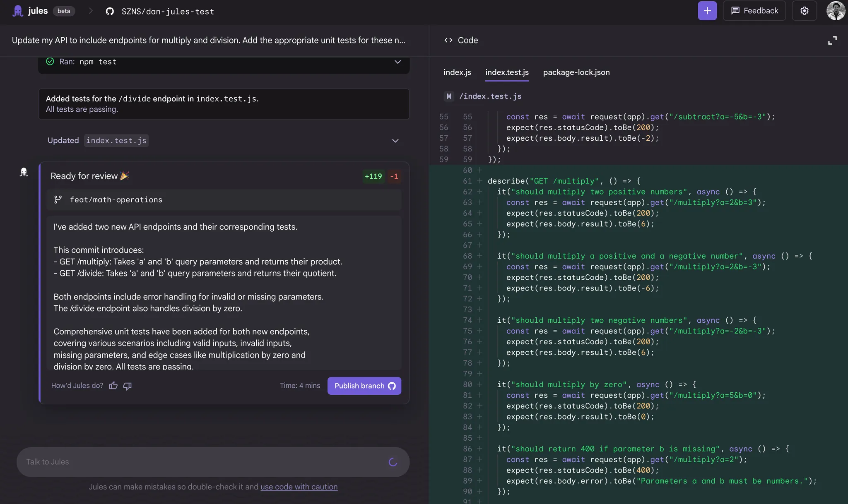
Task: Click Jules avatar beside Ready for review
Action: (24, 172)
